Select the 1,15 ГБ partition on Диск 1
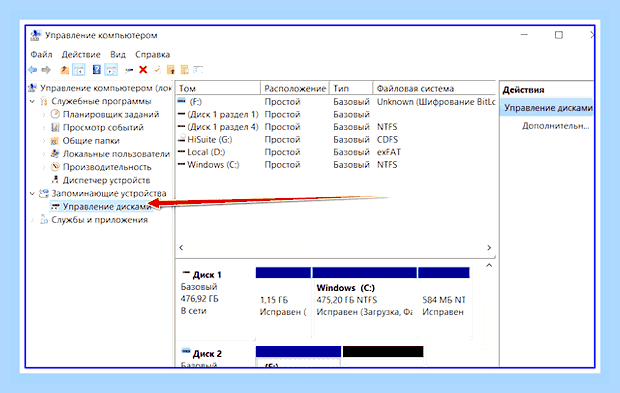The image size is (620, 393). click(283, 302)
